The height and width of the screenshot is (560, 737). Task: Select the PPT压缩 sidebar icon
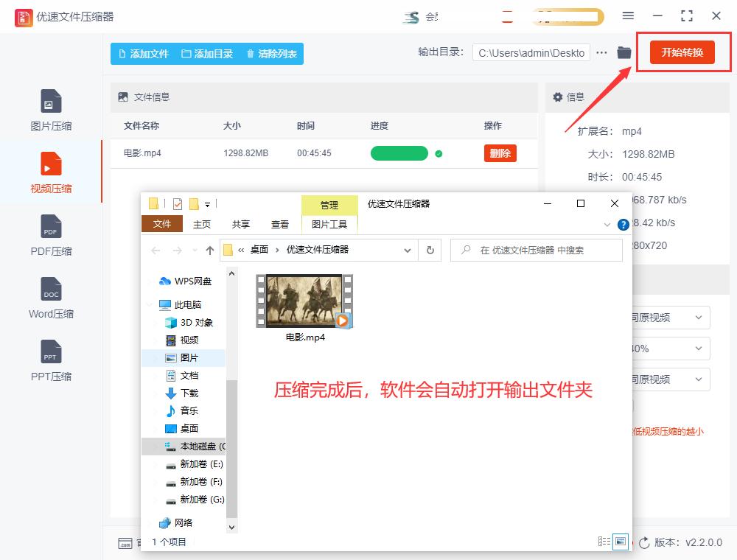(x=50, y=360)
